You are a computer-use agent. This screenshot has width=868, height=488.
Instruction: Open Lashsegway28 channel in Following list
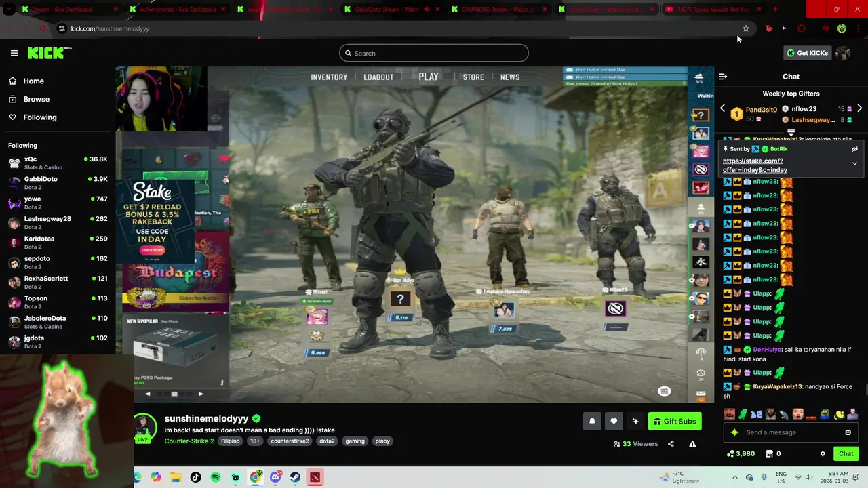(58, 222)
